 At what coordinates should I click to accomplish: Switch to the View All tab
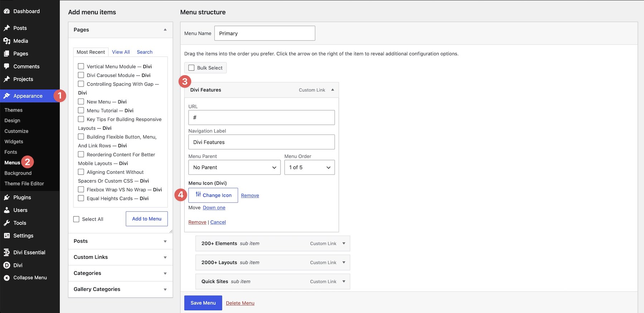(121, 52)
